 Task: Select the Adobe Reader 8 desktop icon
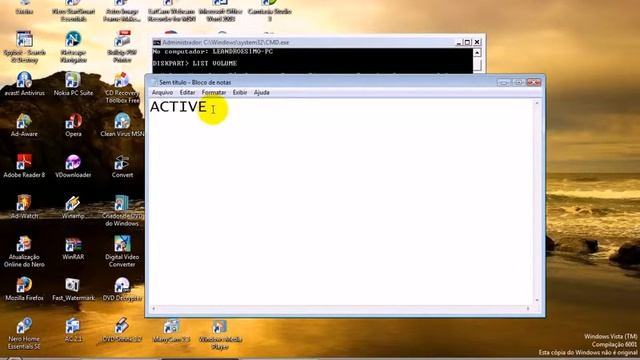click(x=24, y=166)
